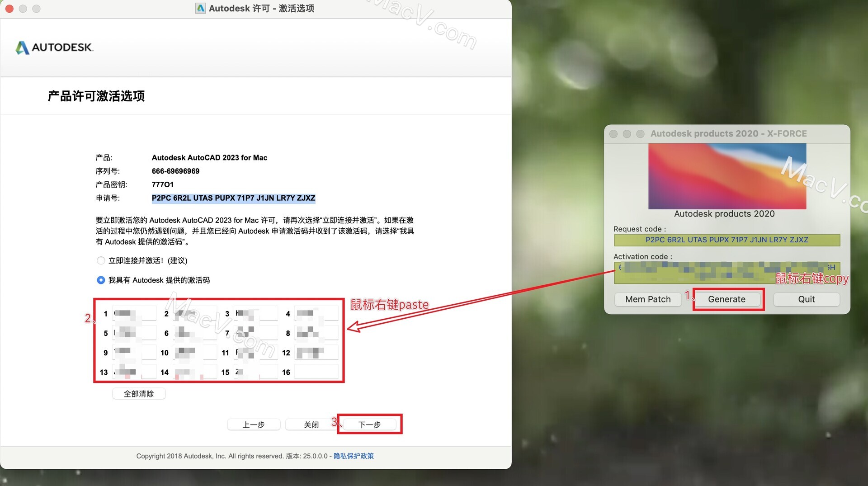The height and width of the screenshot is (486, 868).
Task: Click the product key value 777O1
Action: tap(162, 184)
